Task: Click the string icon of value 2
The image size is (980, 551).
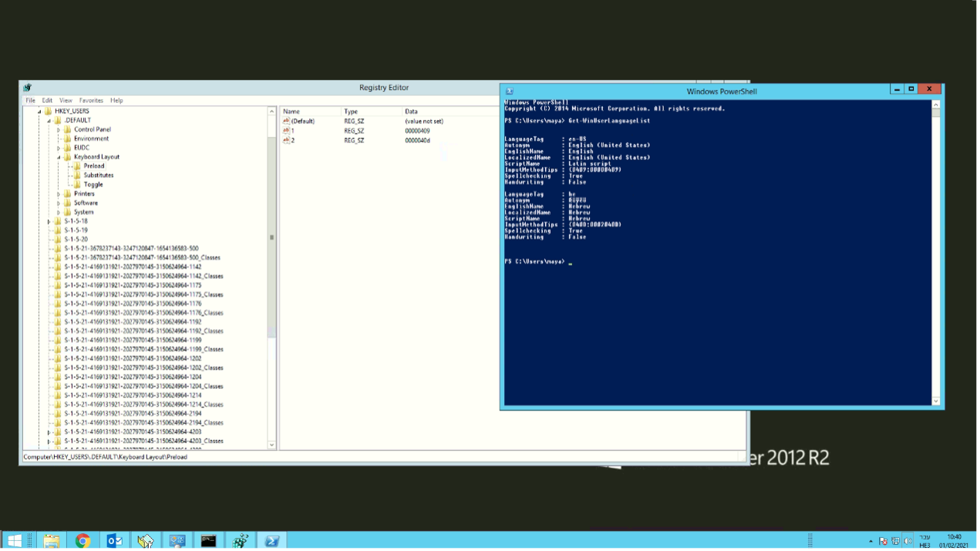Action: point(286,140)
